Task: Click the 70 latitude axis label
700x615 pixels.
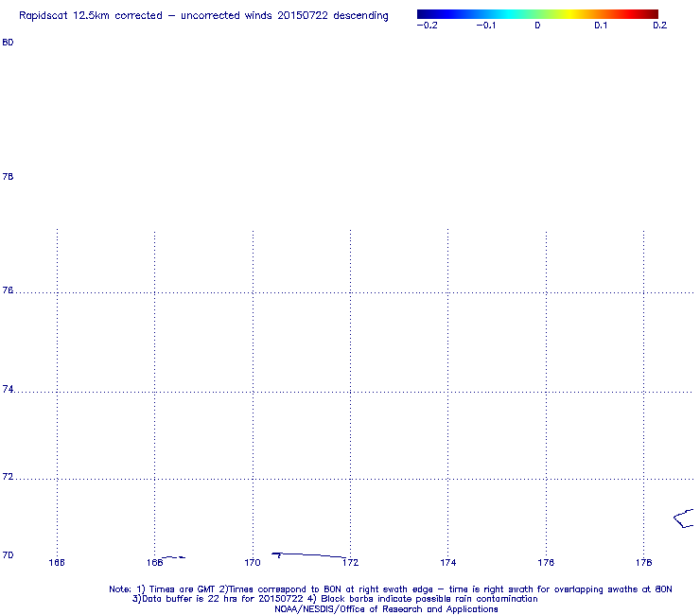Action: [x=8, y=555]
